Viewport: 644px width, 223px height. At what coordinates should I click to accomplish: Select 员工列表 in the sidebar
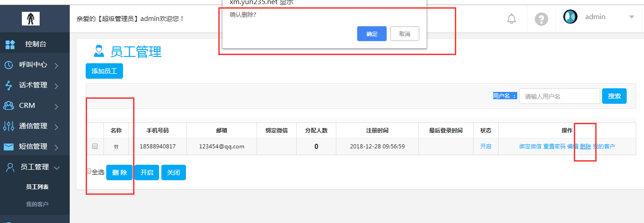point(37,187)
